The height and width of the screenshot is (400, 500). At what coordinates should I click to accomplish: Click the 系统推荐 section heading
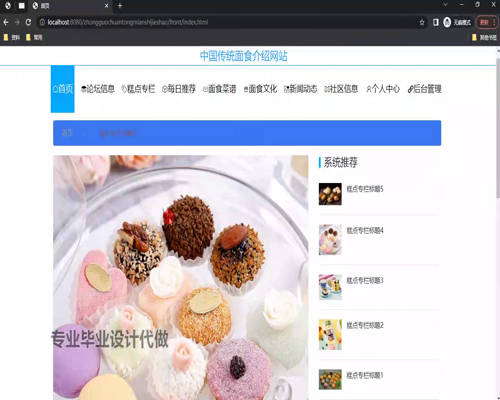tap(340, 162)
